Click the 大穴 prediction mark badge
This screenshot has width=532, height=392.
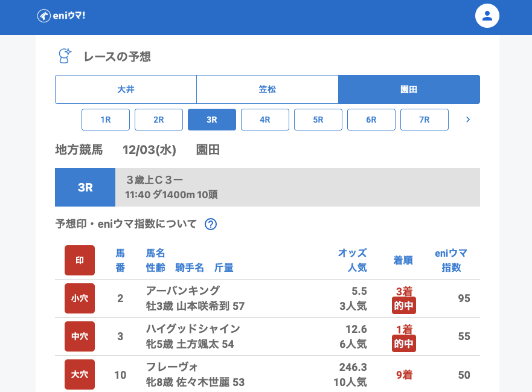[80, 374]
